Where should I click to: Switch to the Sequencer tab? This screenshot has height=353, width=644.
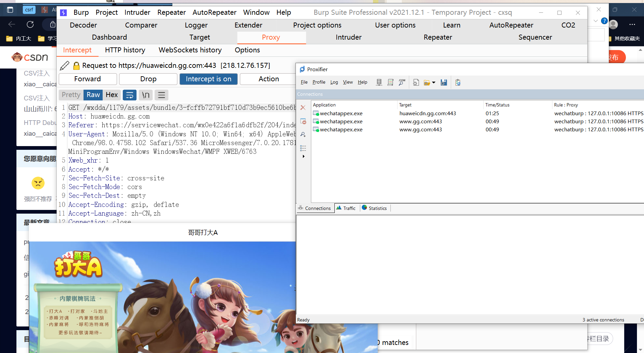(x=535, y=37)
